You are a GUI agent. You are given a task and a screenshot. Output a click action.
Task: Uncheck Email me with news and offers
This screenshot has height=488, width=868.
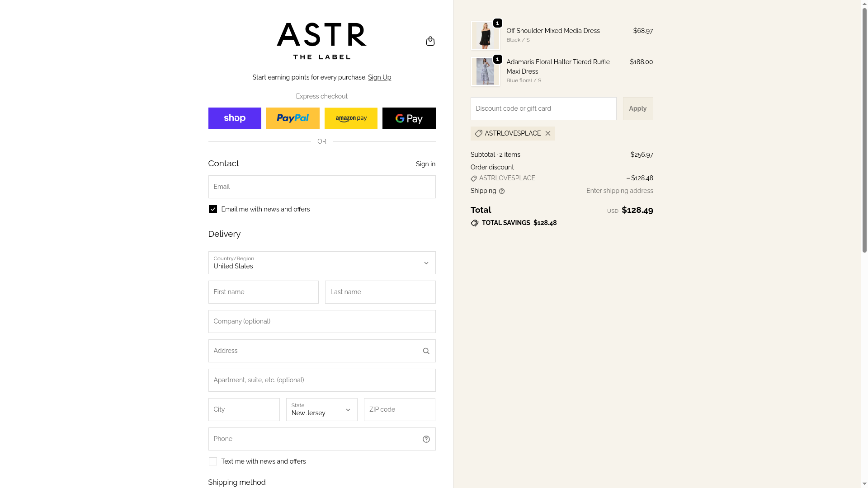[213, 209]
